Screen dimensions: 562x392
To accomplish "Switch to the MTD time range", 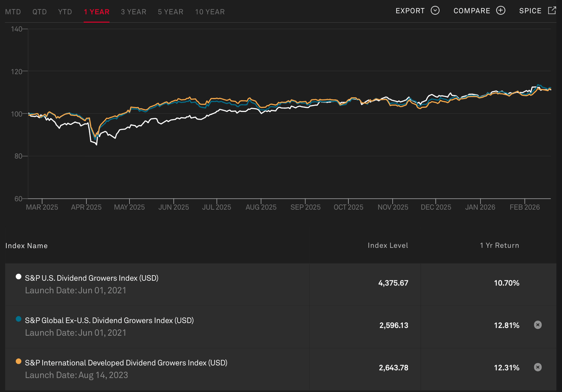I will pos(13,12).
